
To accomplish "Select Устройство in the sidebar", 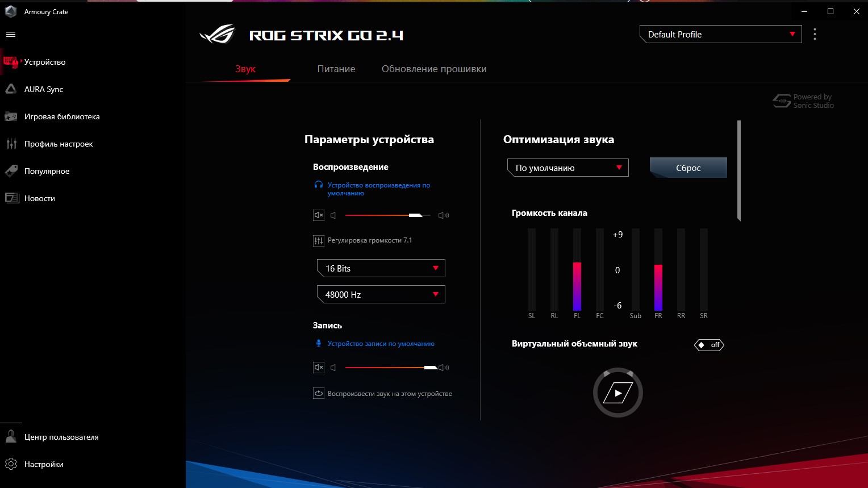I will (45, 62).
